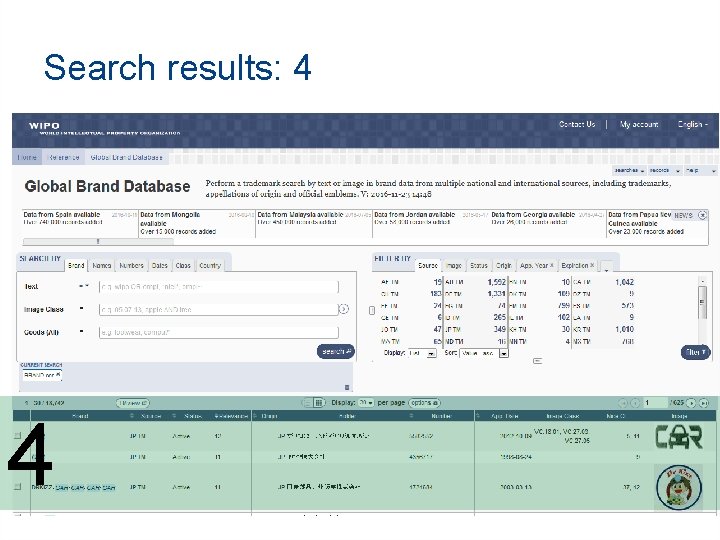Screen dimensions: 720x540
Task: Sort results by the Number column
Action: [x=441, y=416]
